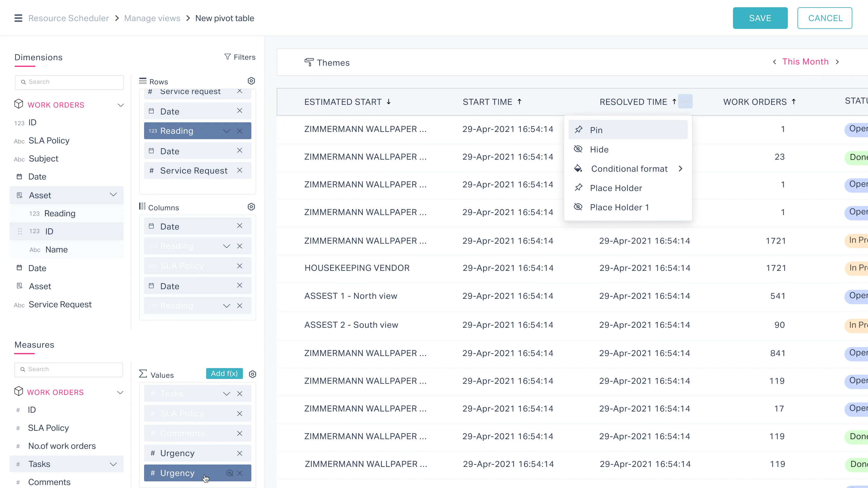
Task: Choose Place Holder menu item
Action: coord(628,188)
